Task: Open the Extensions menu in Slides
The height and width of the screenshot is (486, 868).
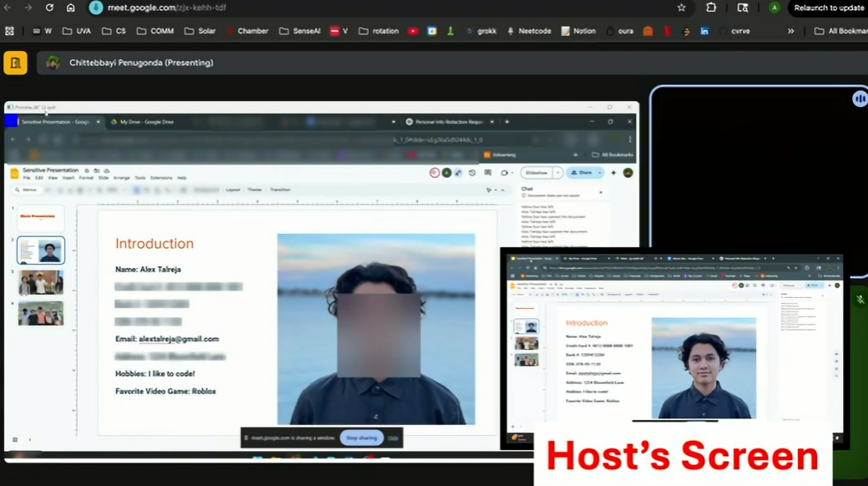Action: click(161, 178)
